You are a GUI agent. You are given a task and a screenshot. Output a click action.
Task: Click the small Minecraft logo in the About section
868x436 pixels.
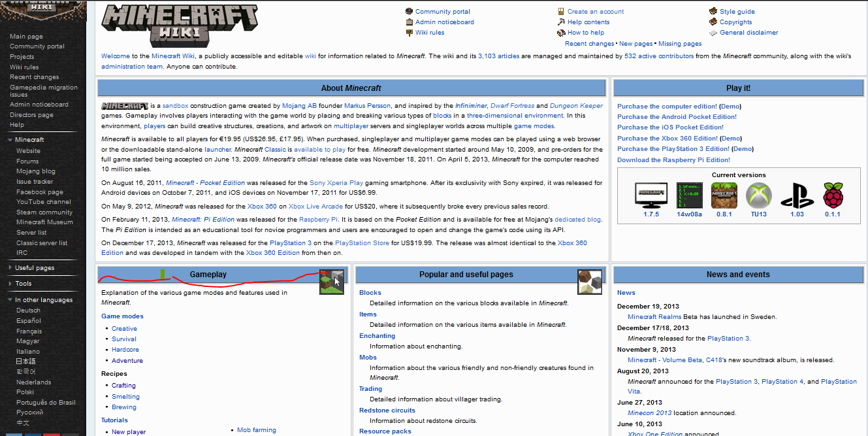coord(125,106)
